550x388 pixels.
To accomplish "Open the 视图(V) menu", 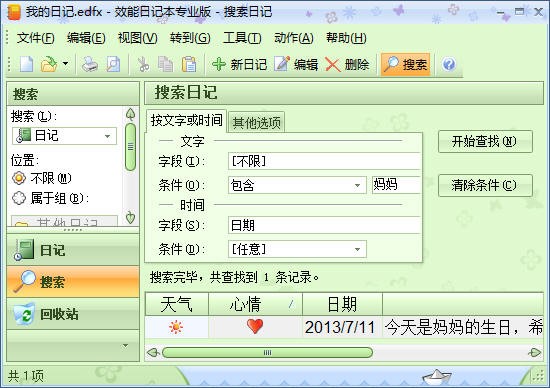I will pos(138,38).
